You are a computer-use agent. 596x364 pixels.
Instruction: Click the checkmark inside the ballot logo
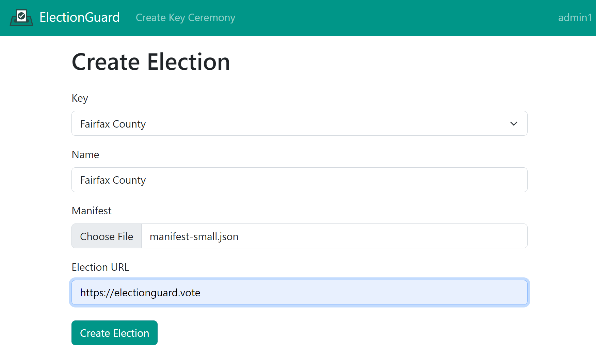point(21,15)
